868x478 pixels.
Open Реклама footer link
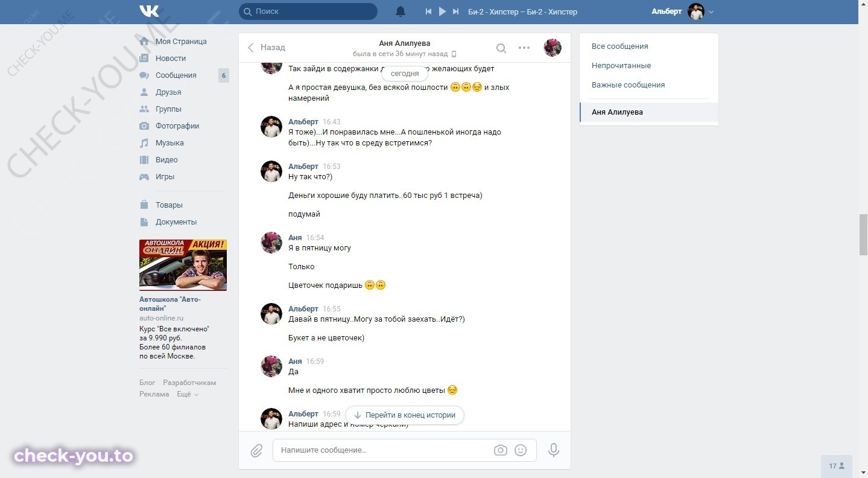(154, 394)
